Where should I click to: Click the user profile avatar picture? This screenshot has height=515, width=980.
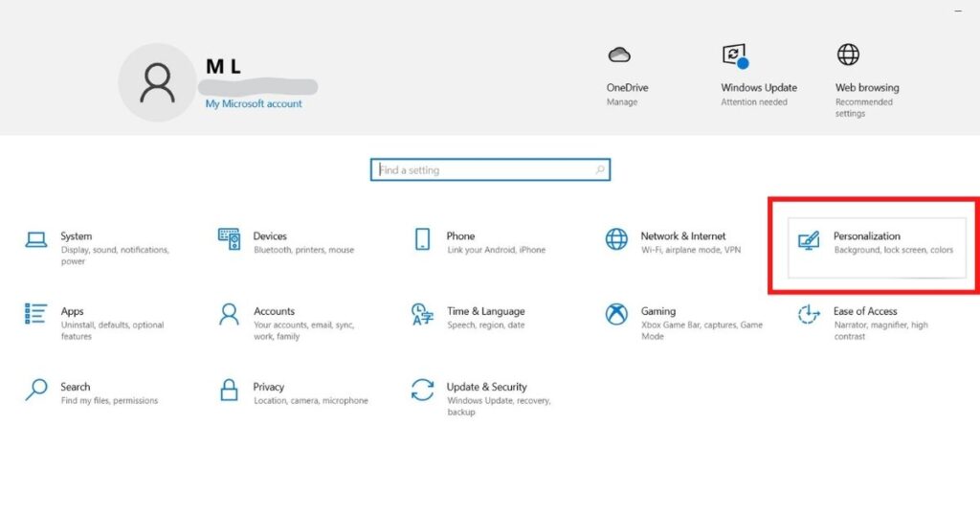157,82
